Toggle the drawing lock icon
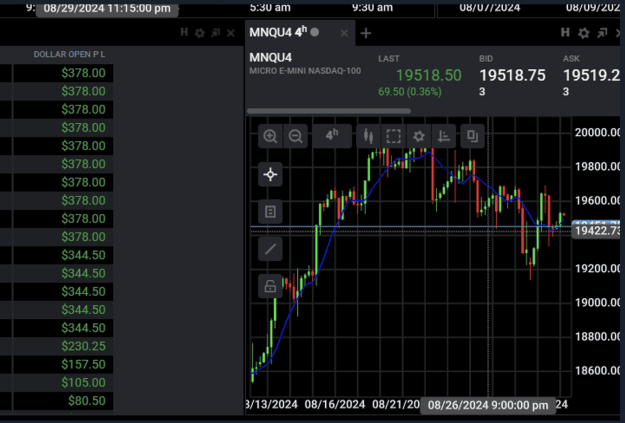Viewport: 625px width, 423px height. pyautogui.click(x=270, y=286)
